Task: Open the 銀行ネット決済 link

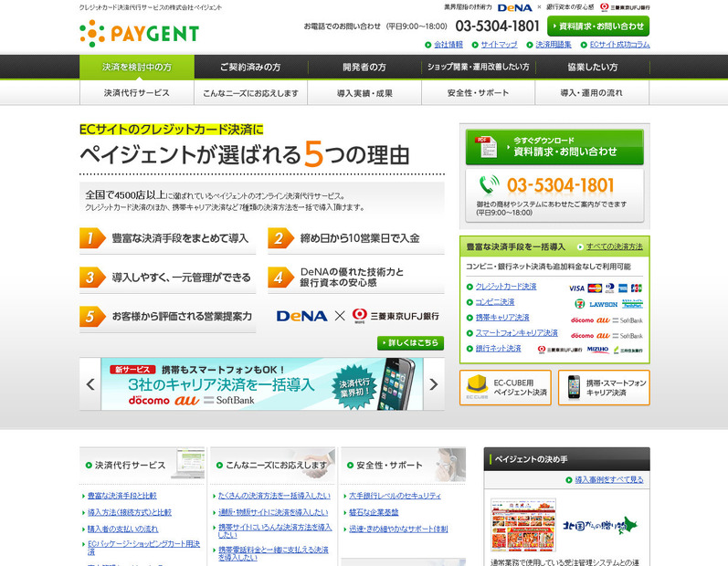Action: point(498,348)
